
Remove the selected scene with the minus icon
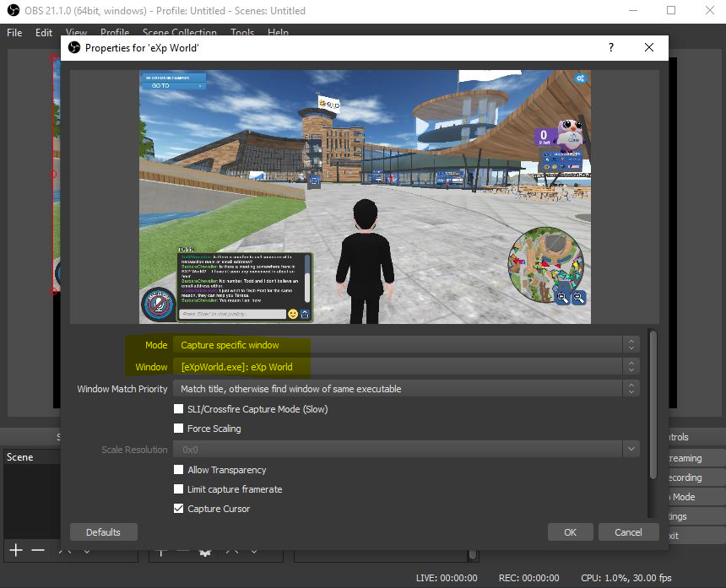pos(38,550)
